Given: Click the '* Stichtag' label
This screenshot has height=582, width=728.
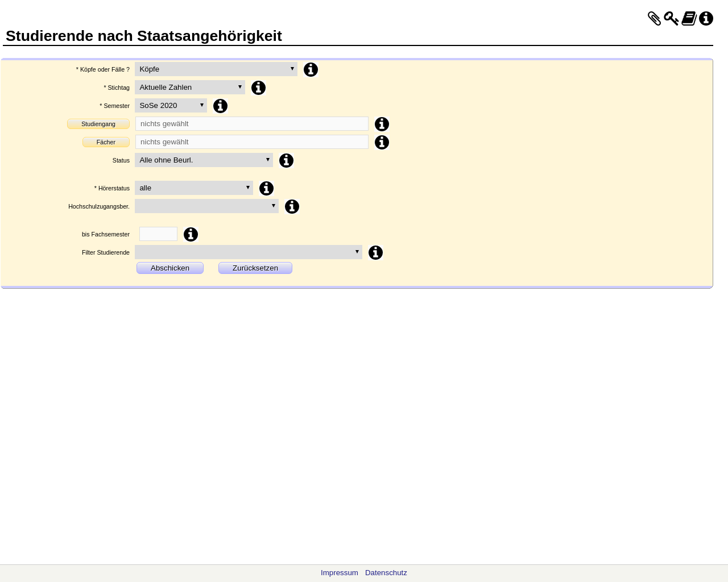Looking at the screenshot, I should [x=117, y=88].
